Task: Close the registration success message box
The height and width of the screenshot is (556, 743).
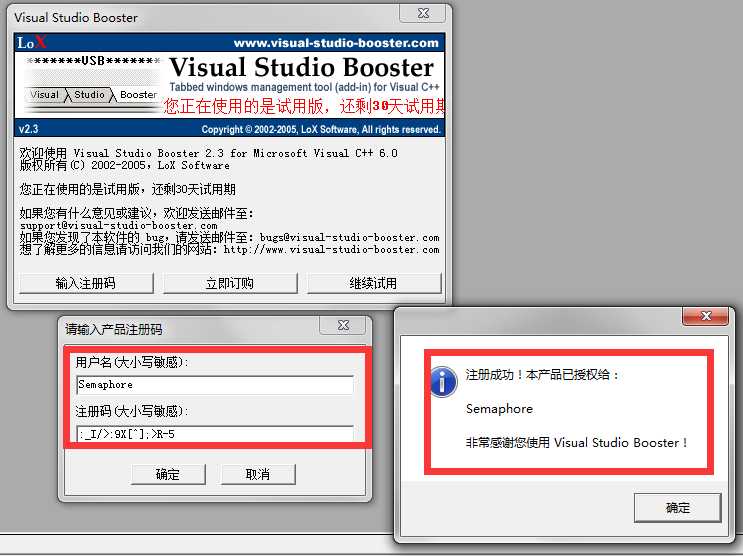Action: (x=705, y=316)
